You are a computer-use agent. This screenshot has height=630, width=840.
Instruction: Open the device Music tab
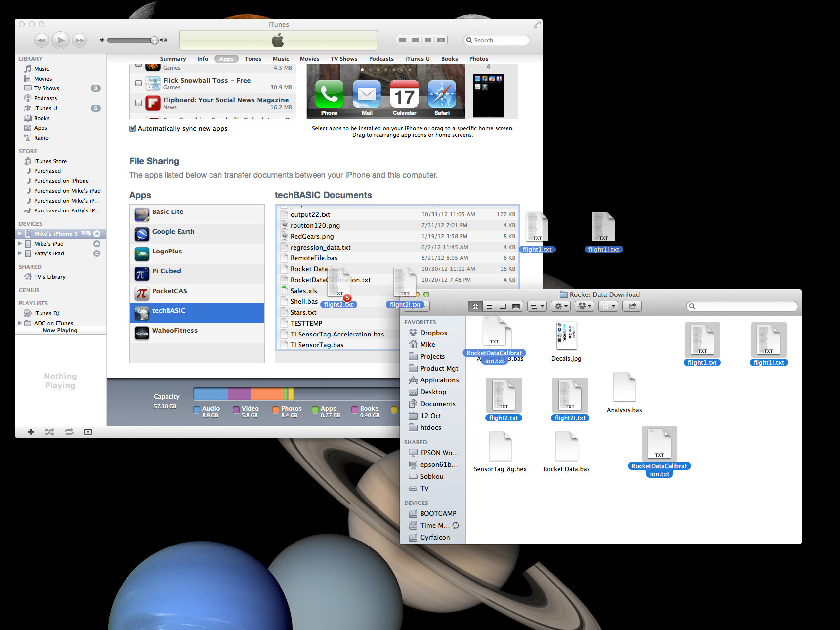click(x=281, y=59)
